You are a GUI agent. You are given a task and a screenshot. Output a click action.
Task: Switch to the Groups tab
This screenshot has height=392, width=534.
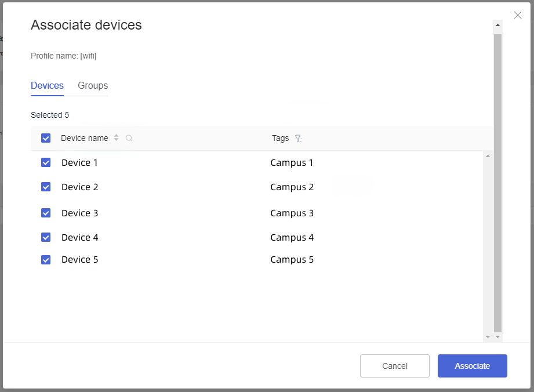[x=93, y=86]
